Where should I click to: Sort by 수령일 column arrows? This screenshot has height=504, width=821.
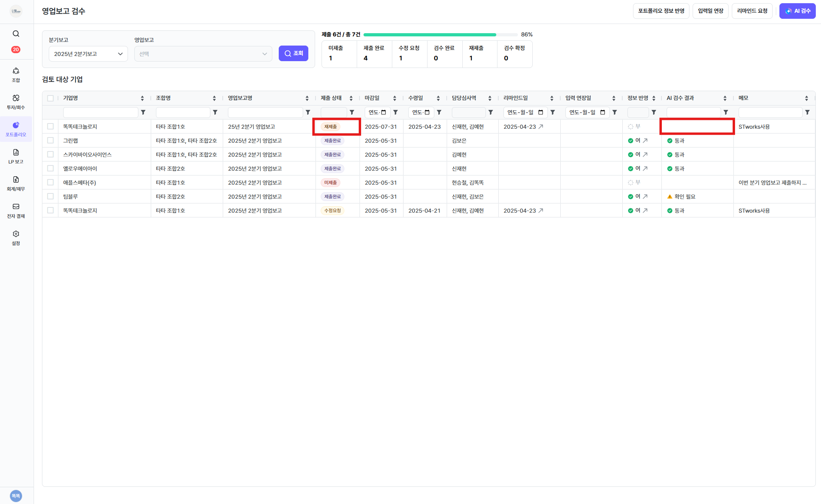438,98
